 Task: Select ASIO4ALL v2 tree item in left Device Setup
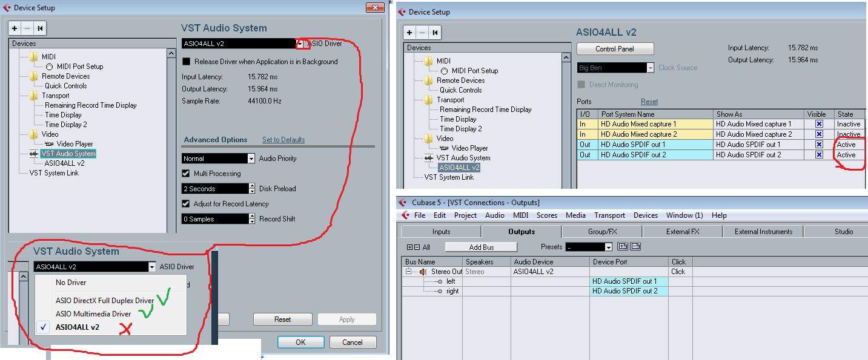64,163
